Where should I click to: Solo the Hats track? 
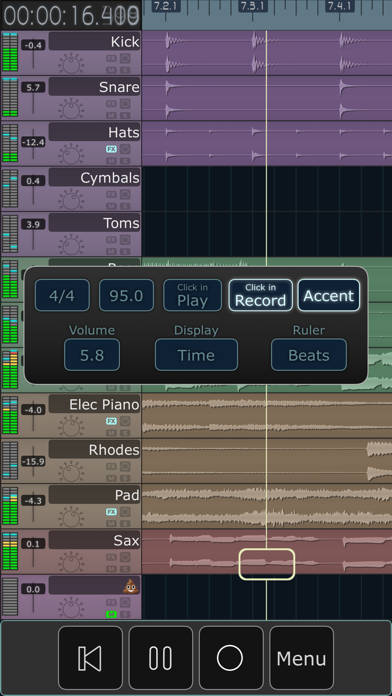125,161
